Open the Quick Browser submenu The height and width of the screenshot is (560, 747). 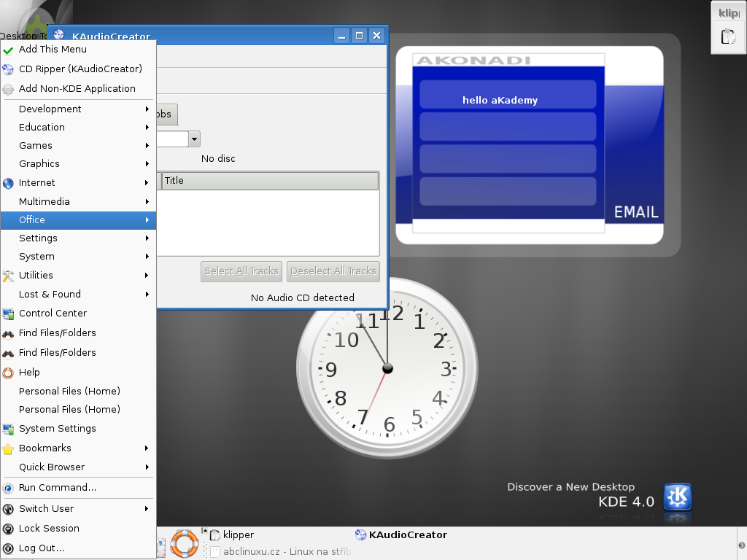(x=78, y=467)
